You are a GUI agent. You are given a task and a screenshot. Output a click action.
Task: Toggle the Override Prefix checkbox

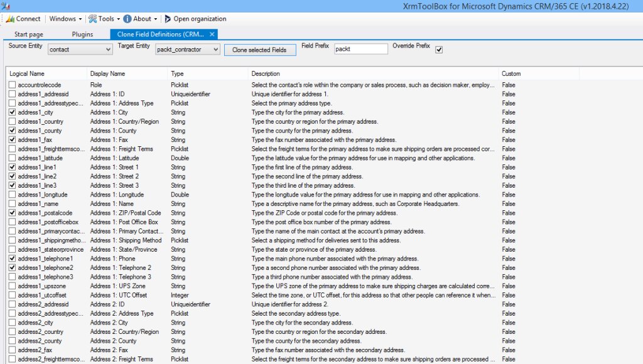[x=439, y=50]
